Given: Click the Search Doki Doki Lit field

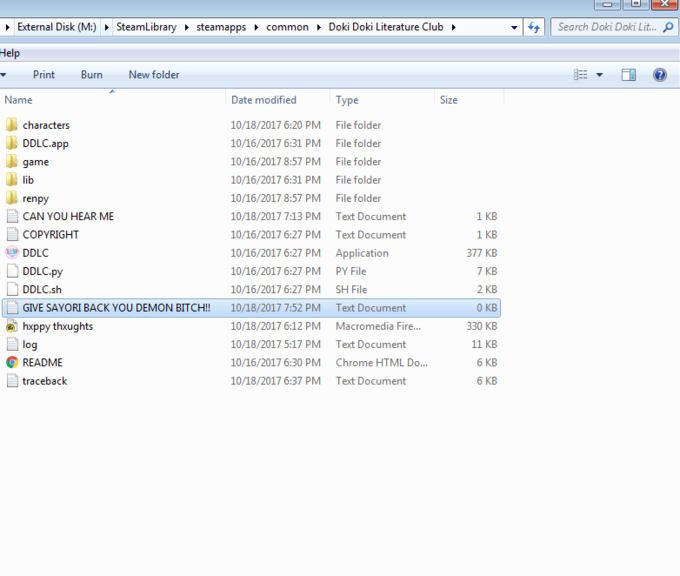Looking at the screenshot, I should [x=607, y=27].
